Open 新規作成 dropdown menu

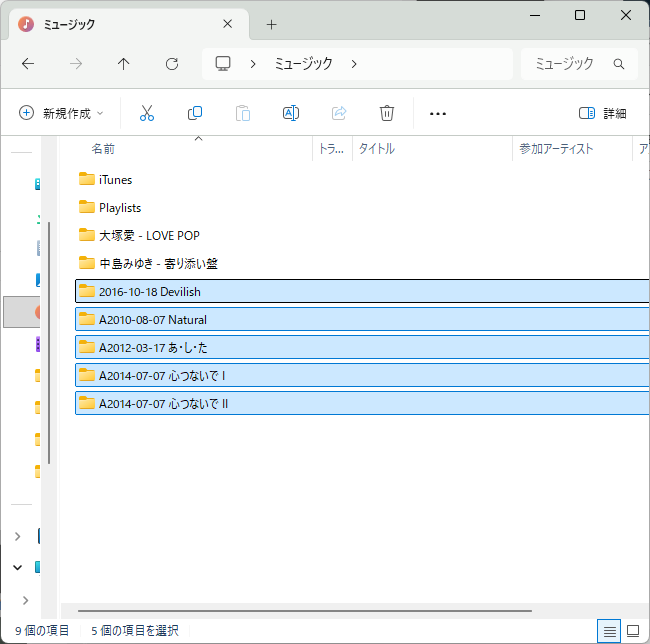click(61, 113)
